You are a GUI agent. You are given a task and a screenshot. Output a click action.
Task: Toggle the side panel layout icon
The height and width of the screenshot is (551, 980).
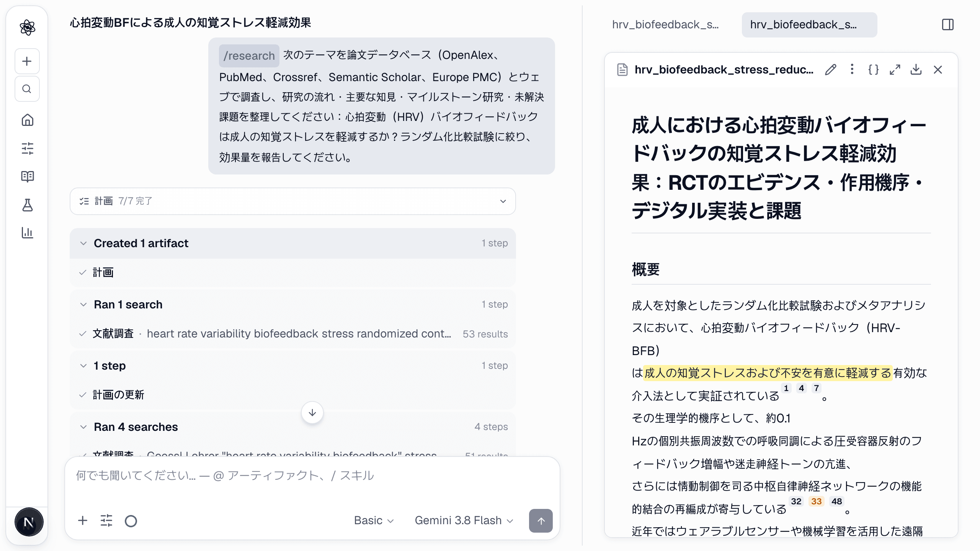point(948,25)
